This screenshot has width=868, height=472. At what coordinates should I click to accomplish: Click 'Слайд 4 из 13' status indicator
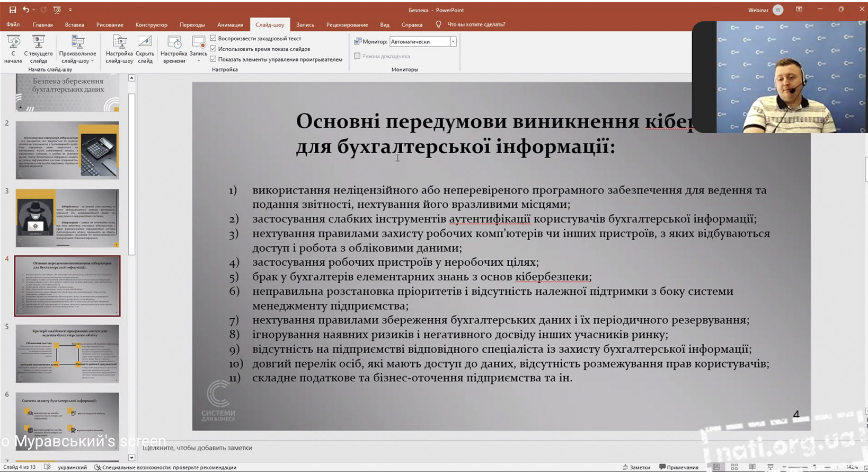tap(20, 467)
